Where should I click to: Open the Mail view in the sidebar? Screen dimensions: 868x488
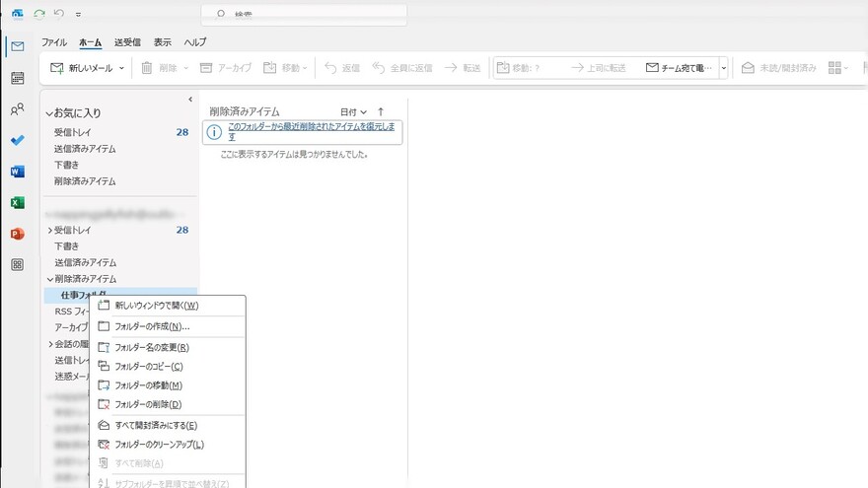pyautogui.click(x=17, y=46)
